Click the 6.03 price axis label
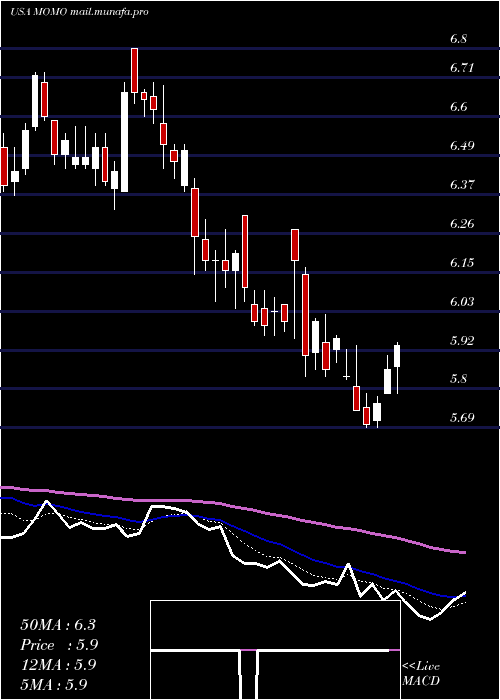The width and height of the screenshot is (500, 700). (462, 301)
